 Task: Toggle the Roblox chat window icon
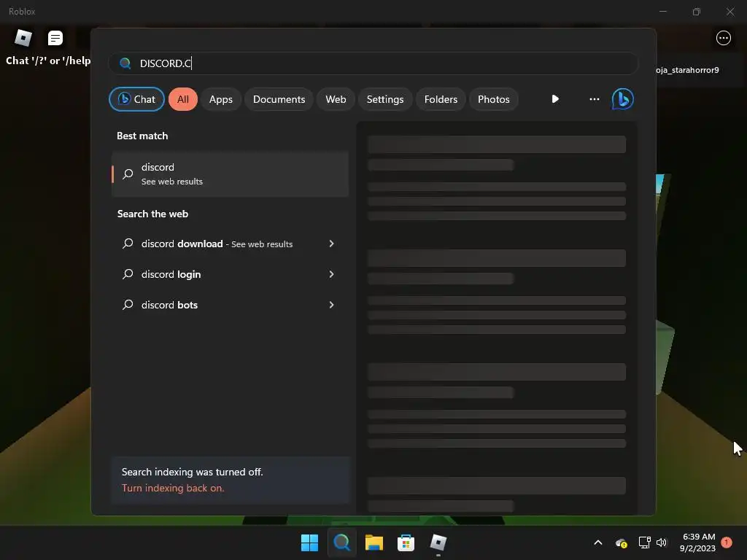55,38
